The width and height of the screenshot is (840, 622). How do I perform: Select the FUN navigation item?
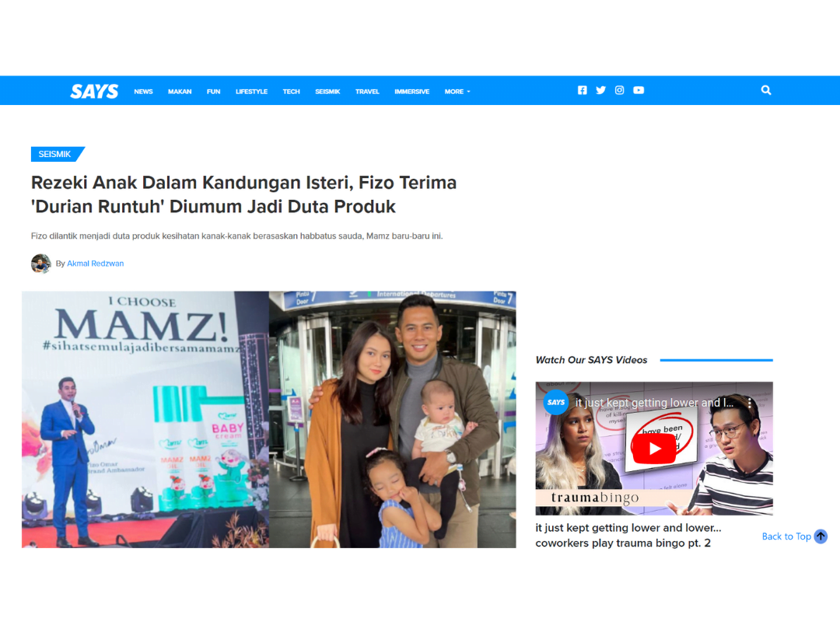(x=213, y=92)
